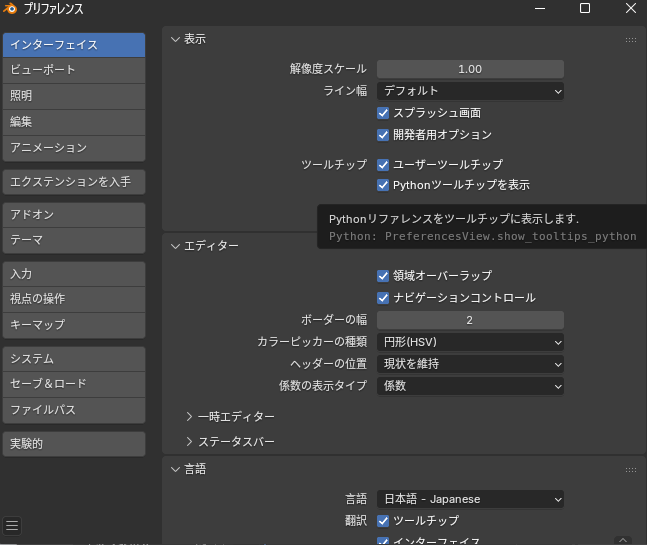Open ファイルパス tab

[74, 411]
